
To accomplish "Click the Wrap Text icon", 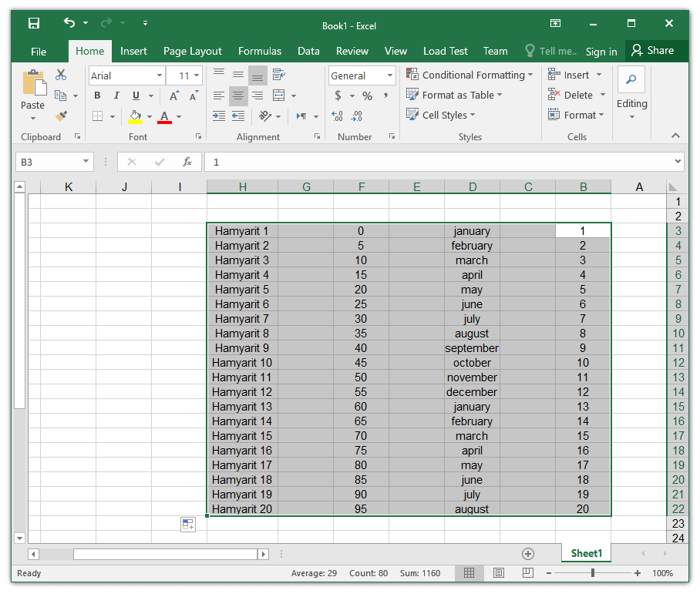I will (x=279, y=75).
